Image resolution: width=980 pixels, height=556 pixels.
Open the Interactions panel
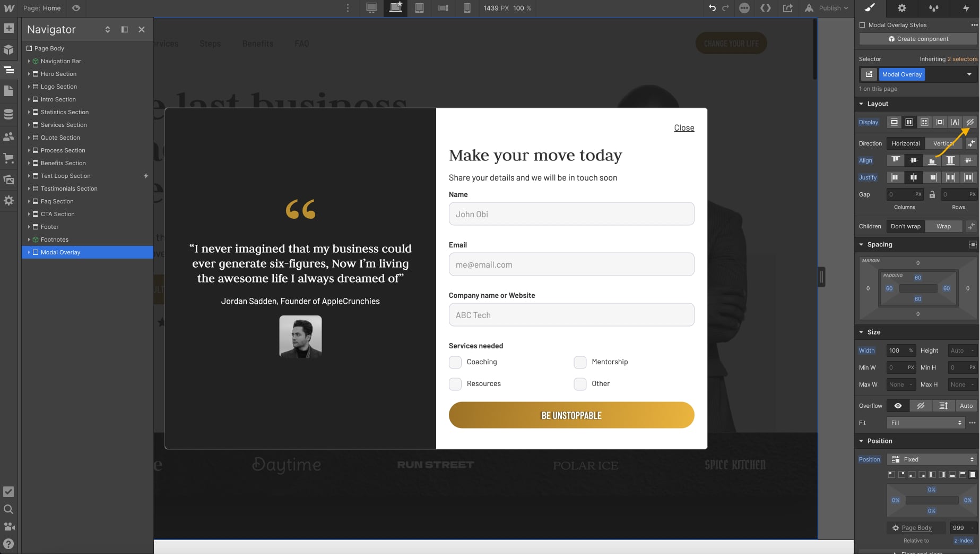(933, 8)
